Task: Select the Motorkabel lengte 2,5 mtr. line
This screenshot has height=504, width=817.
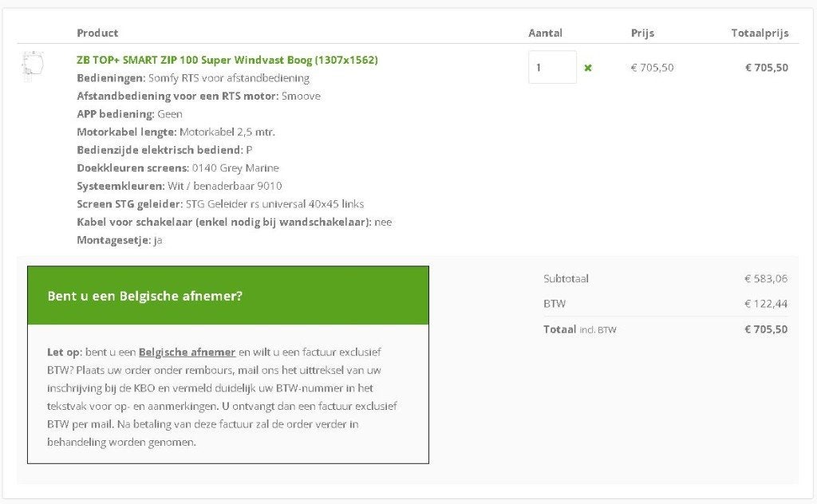Action: pos(176,132)
